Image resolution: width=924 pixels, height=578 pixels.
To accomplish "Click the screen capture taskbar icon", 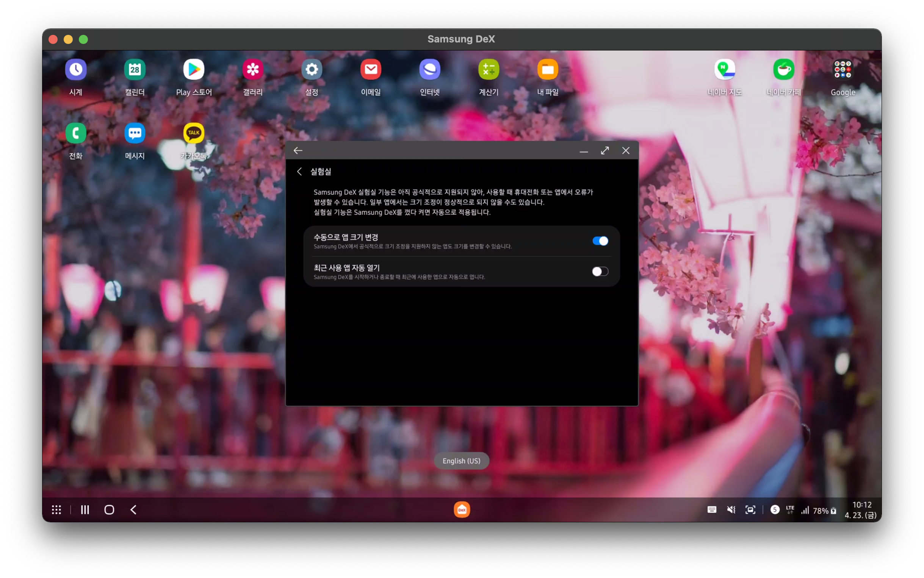I will pyautogui.click(x=750, y=509).
